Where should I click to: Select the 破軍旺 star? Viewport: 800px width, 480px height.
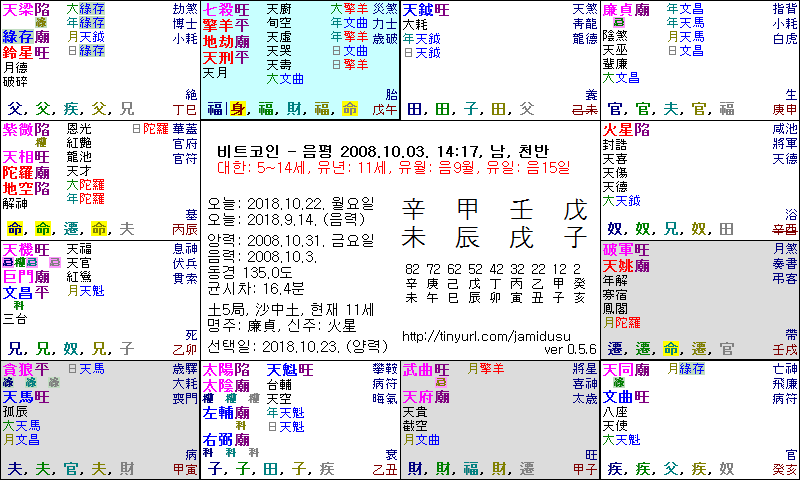coord(626,250)
